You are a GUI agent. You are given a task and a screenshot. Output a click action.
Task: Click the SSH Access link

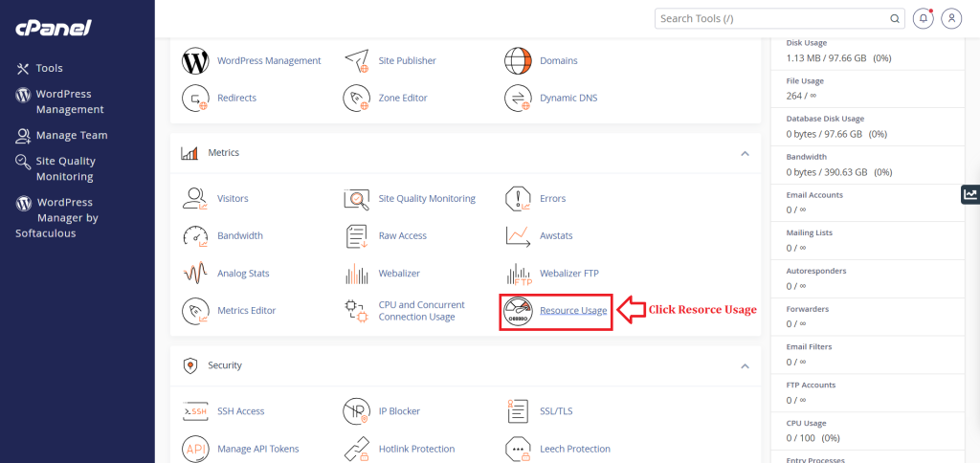pos(240,411)
